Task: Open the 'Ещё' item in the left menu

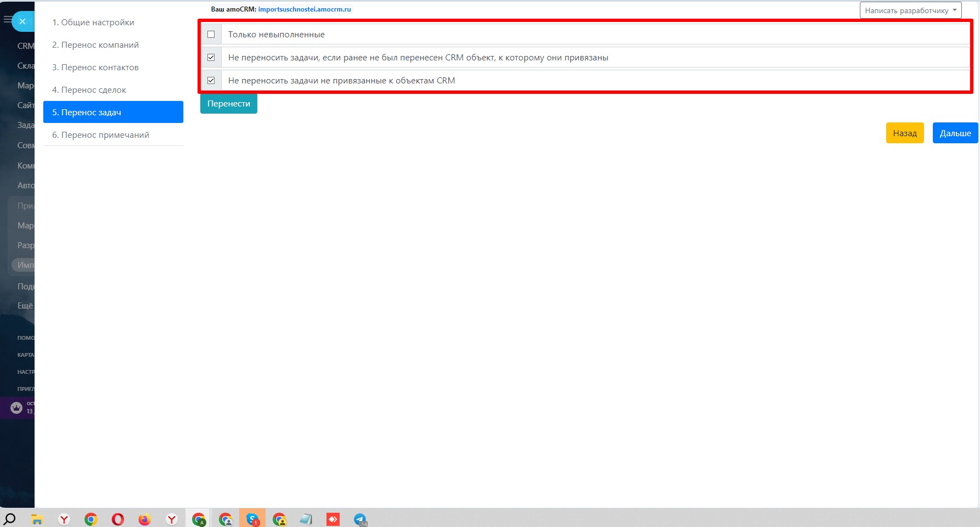Action: point(25,306)
